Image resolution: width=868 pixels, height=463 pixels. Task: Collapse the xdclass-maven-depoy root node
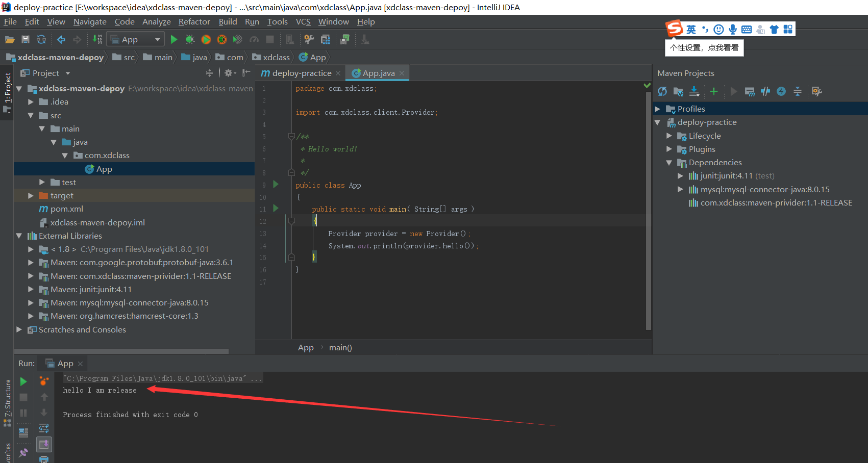coord(19,89)
